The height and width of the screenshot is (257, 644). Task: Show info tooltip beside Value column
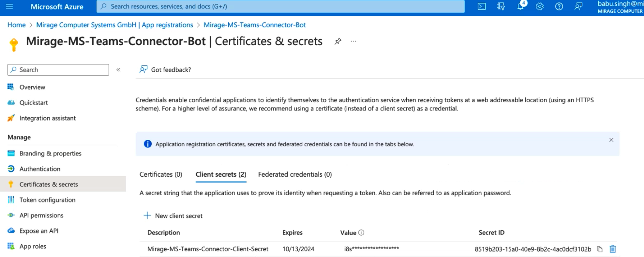click(361, 232)
